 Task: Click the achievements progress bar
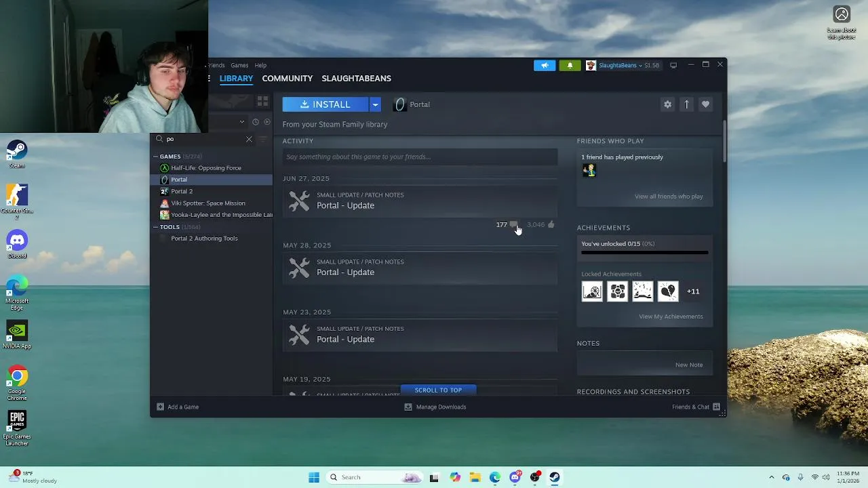(x=644, y=253)
